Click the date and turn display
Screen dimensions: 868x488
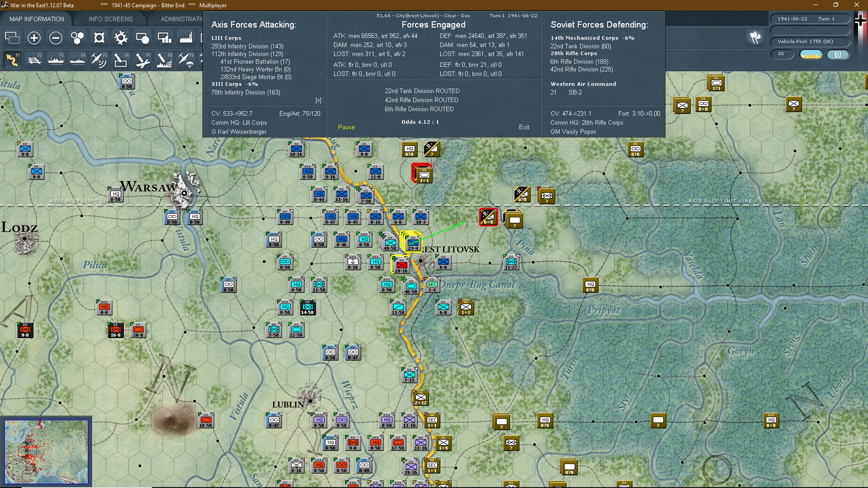click(x=809, y=19)
